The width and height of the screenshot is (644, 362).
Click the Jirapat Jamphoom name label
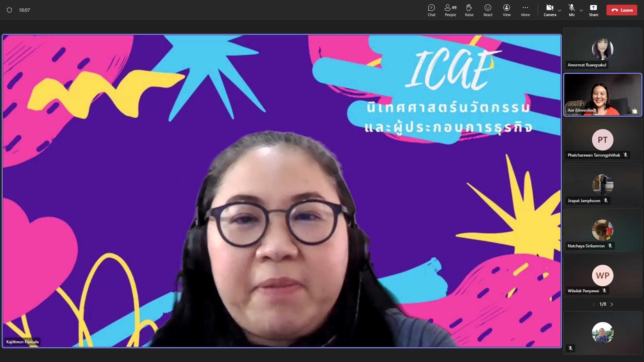point(584,201)
